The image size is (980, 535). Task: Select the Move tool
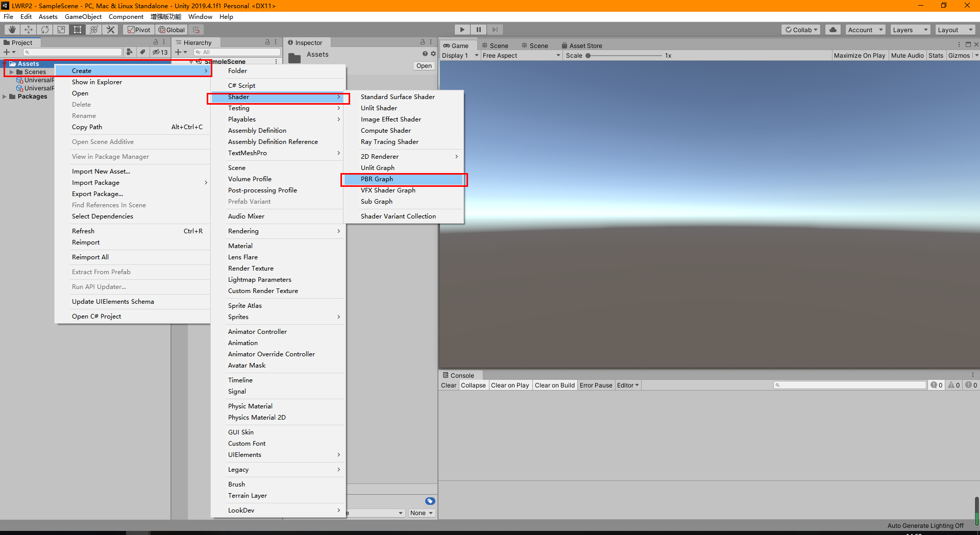29,30
